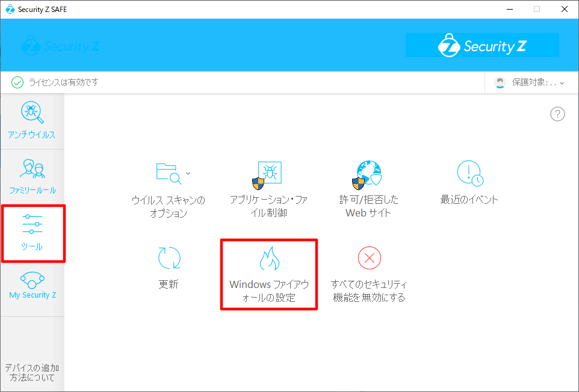Disable all security features red X icon
The image size is (579, 392).
[x=369, y=259]
